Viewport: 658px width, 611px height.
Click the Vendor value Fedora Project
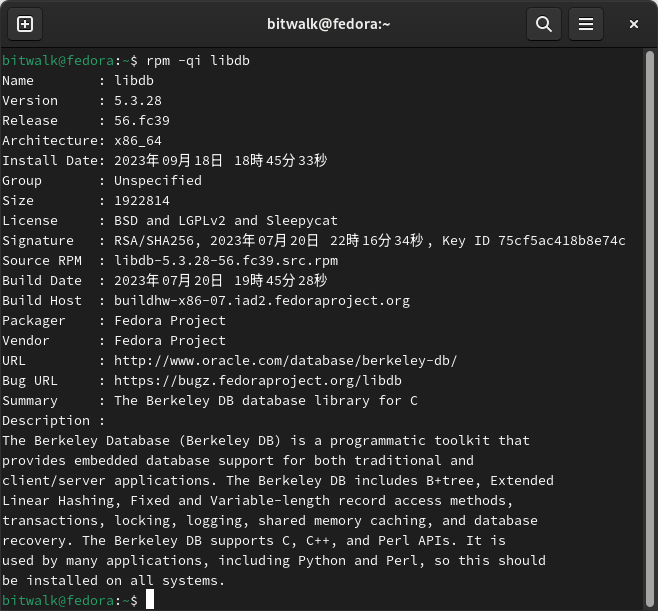pos(170,341)
